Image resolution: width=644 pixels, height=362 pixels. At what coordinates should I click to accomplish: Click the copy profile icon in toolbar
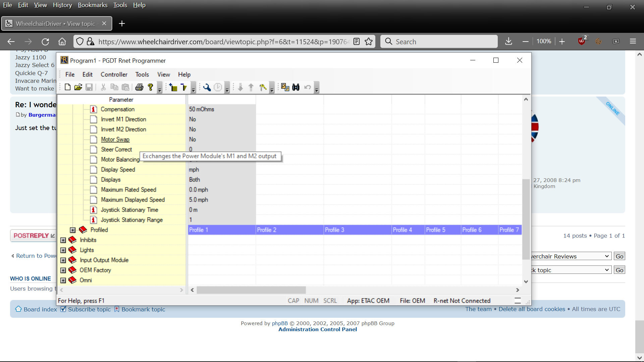tap(285, 87)
